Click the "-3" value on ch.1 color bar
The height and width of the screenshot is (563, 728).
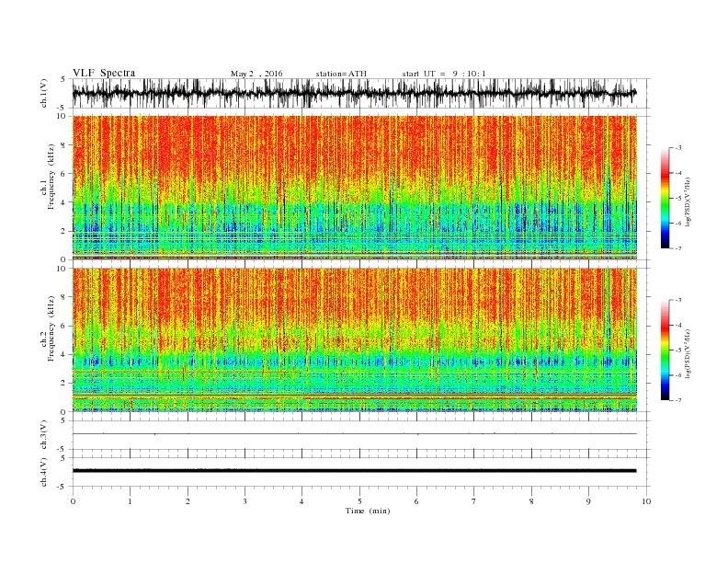click(x=677, y=148)
